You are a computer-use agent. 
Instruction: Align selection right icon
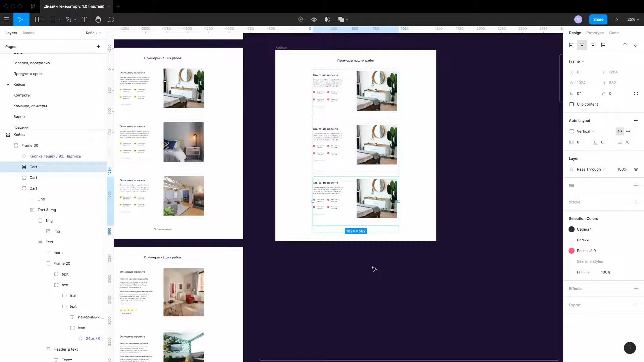click(593, 45)
